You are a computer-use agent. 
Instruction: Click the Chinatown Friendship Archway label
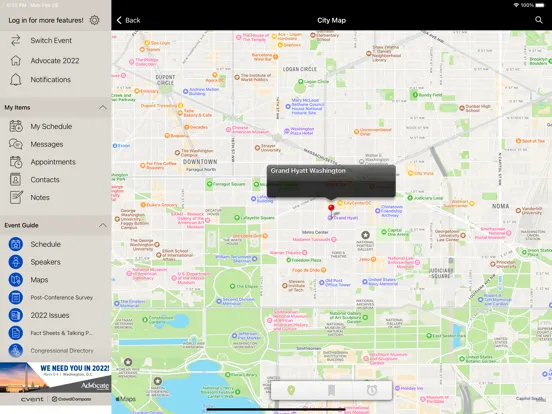click(391, 211)
